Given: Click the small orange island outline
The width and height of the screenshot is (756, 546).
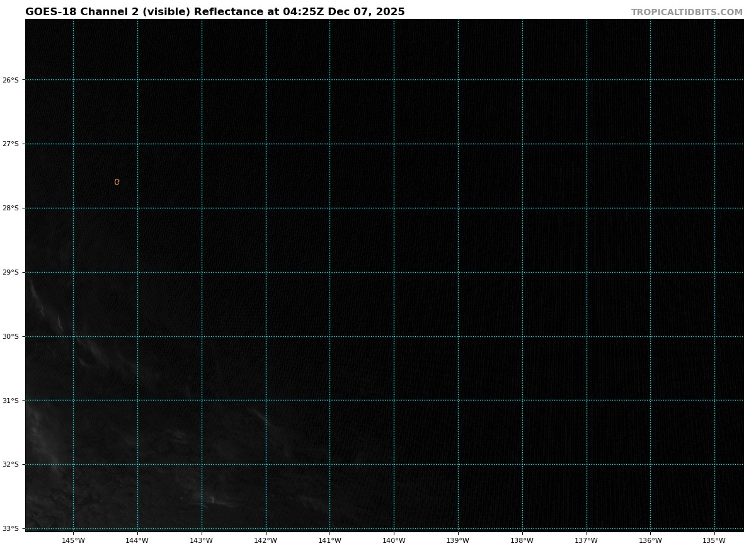Looking at the screenshot, I should [117, 182].
